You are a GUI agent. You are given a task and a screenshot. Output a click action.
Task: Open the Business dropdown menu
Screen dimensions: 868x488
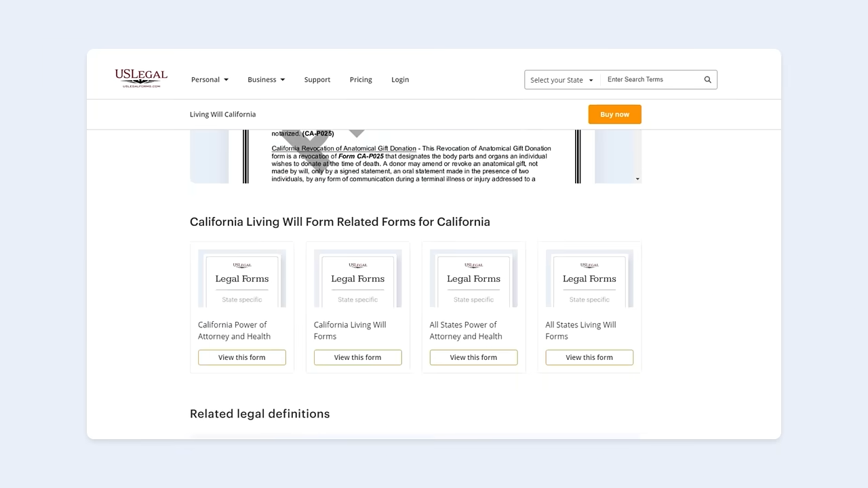(x=266, y=80)
